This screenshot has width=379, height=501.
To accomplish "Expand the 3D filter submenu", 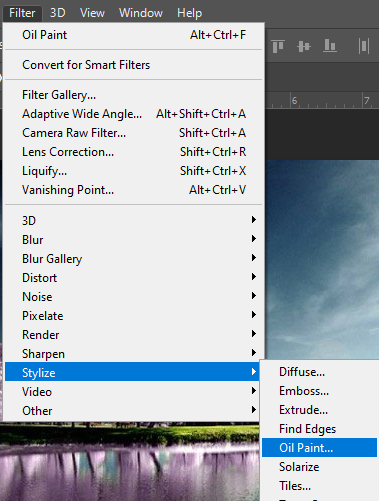I will coord(134,221).
